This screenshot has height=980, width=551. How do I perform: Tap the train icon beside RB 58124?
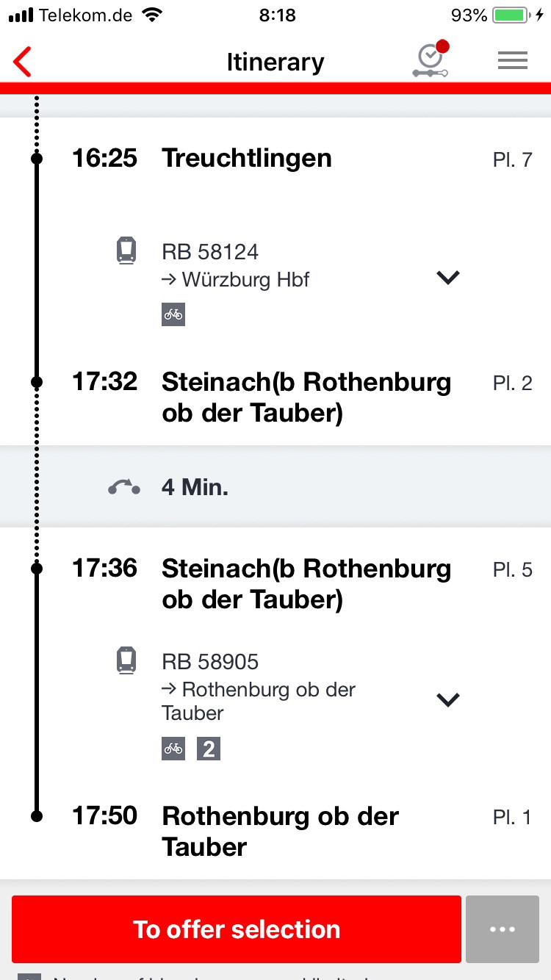(x=127, y=251)
